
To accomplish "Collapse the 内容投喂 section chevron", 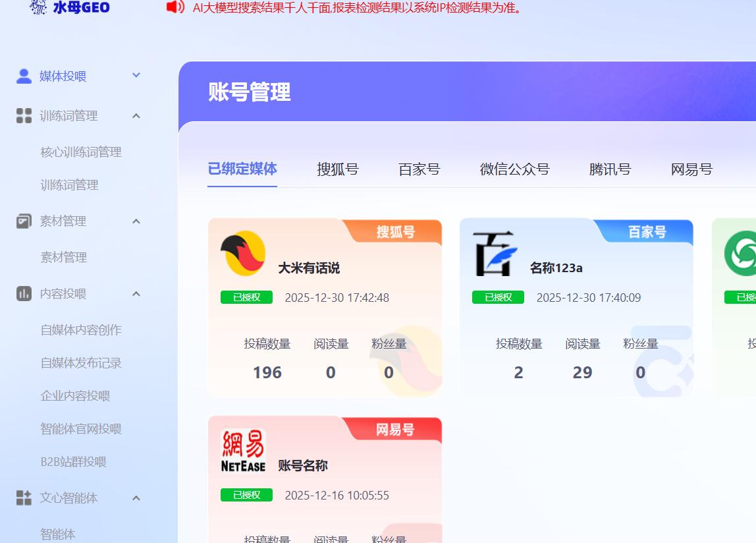I will [x=136, y=294].
